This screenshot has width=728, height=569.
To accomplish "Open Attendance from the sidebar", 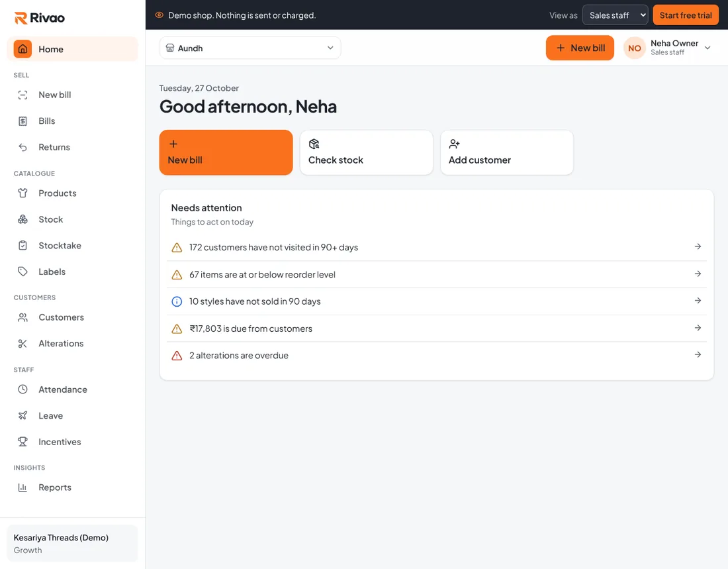I will tap(72, 389).
